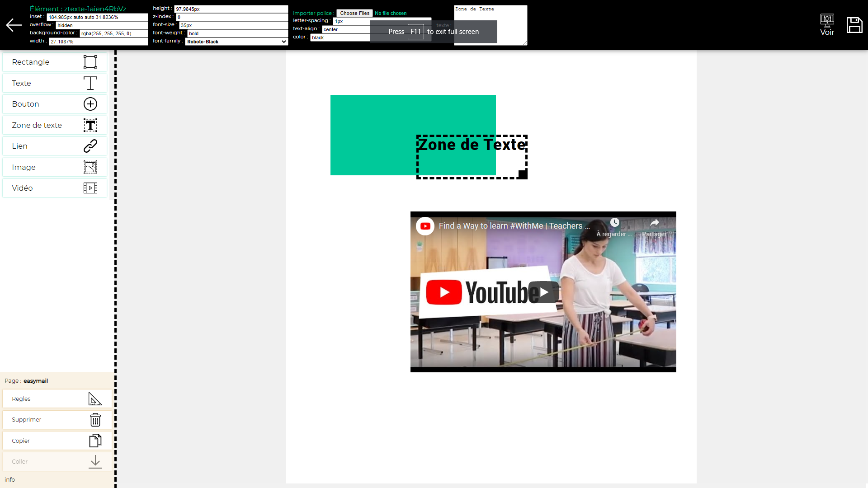Image resolution: width=868 pixels, height=488 pixels.
Task: Insert an Image element
Action: [55, 167]
